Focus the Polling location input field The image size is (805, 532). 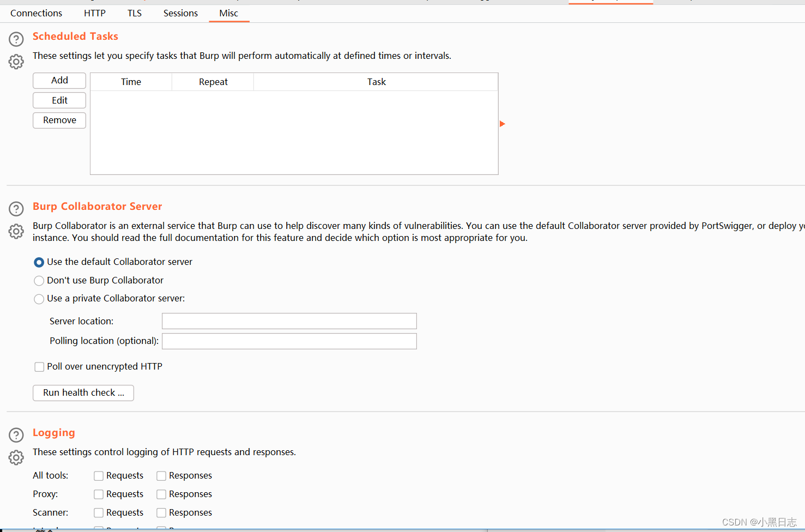pos(289,341)
